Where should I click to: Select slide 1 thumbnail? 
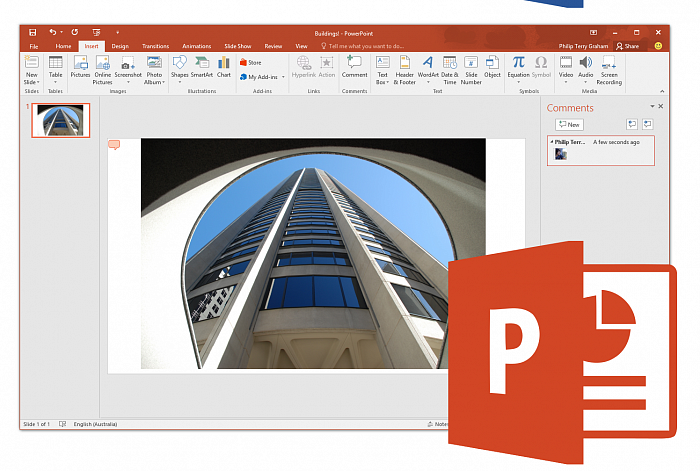point(60,120)
